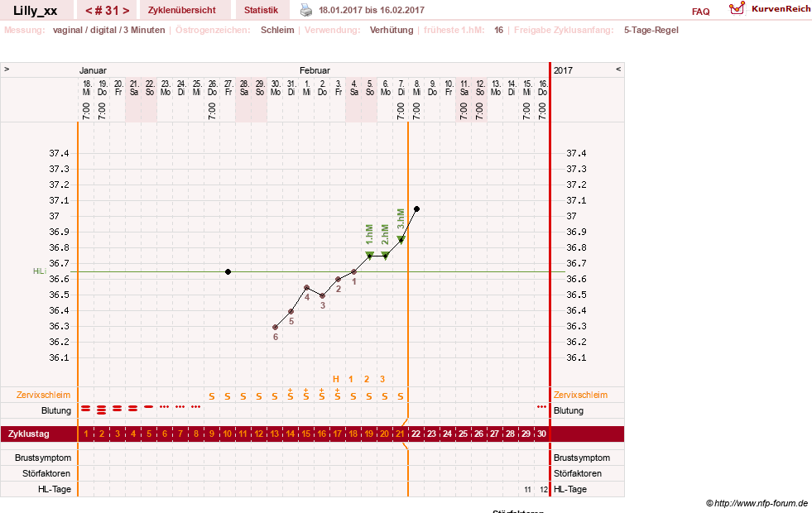Collapse chart with right corner arrow near 2017
The image size is (812, 513).
pyautogui.click(x=617, y=69)
